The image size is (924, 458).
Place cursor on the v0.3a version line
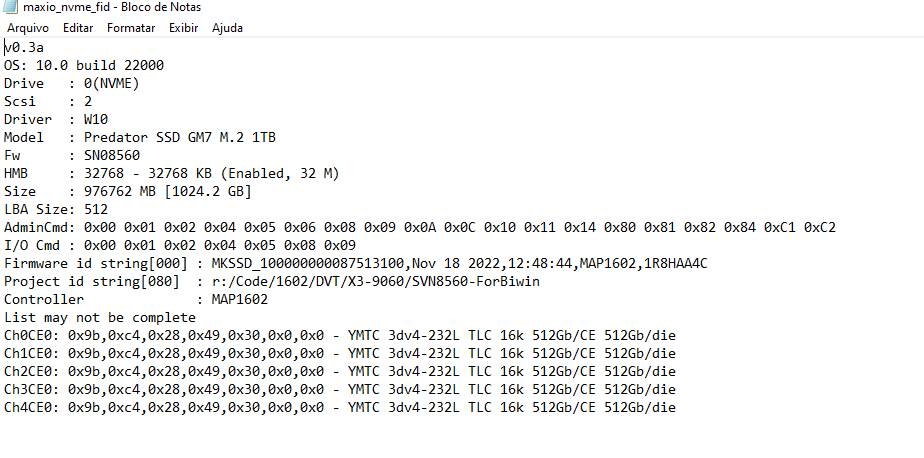tap(24, 47)
